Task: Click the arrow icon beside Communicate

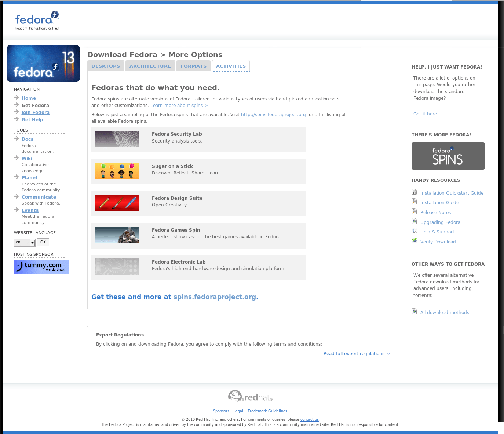Action: 17,196
